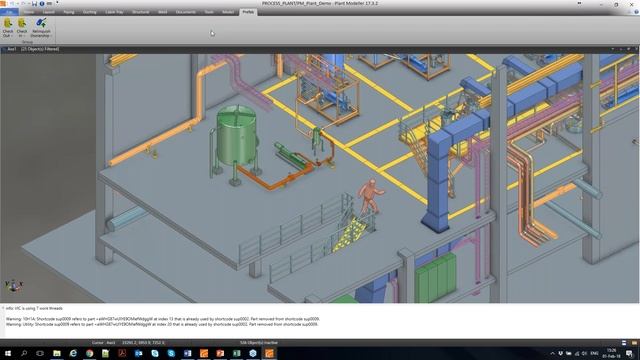This screenshot has width=640, height=360.
Task: Select the blue vertical duct in the model
Action: [x=438, y=182]
